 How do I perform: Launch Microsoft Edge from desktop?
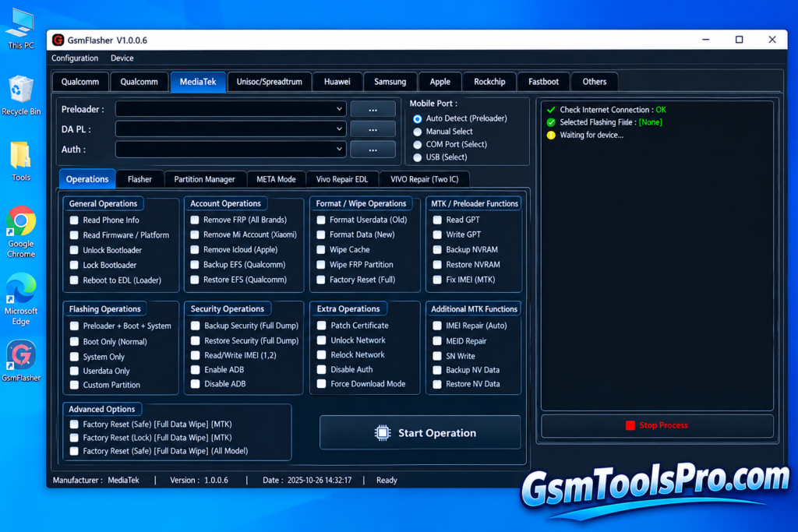pyautogui.click(x=21, y=299)
